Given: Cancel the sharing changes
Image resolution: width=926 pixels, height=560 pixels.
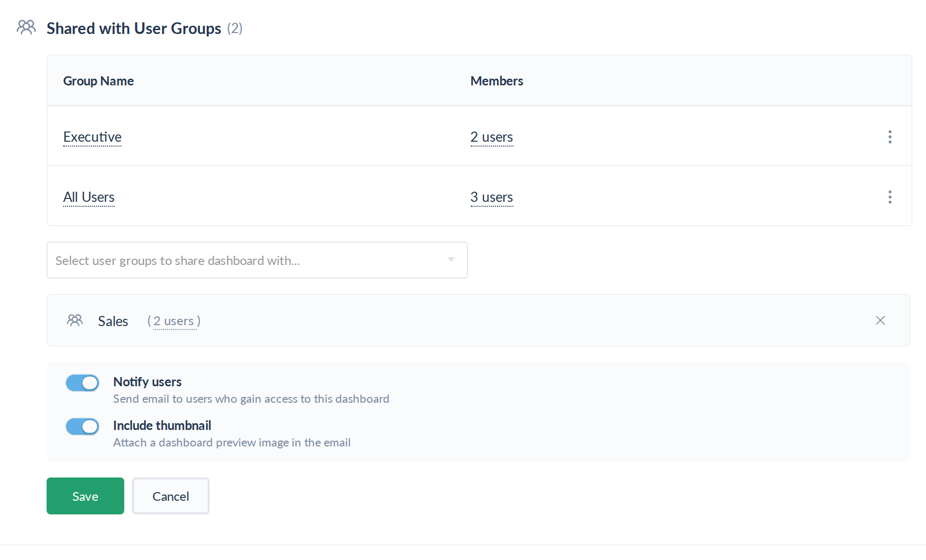Looking at the screenshot, I should [171, 496].
